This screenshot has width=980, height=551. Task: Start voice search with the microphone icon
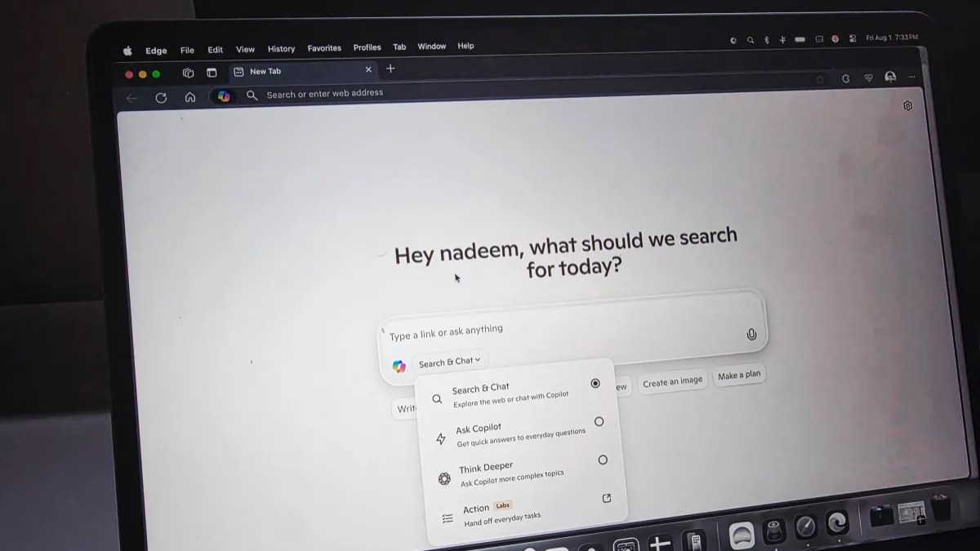pyautogui.click(x=751, y=333)
